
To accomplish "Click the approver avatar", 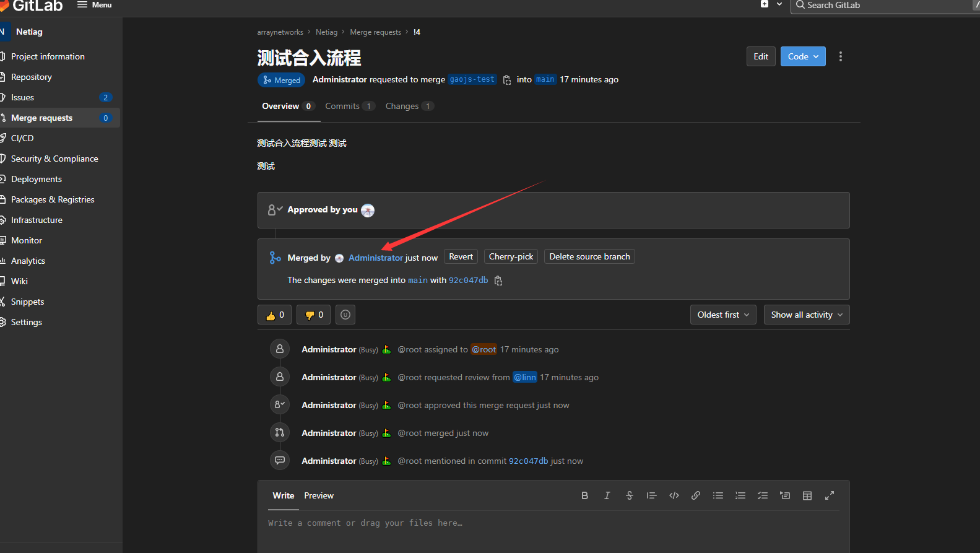I will [368, 211].
